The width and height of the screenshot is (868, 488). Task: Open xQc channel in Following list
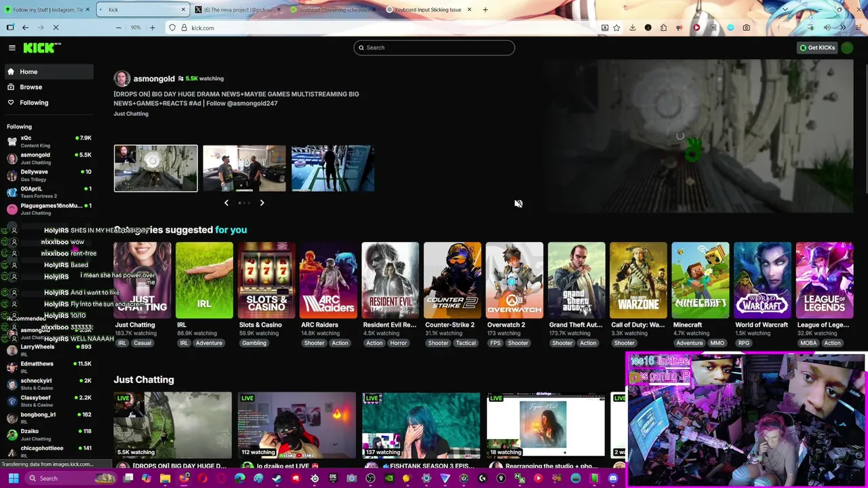(47, 141)
